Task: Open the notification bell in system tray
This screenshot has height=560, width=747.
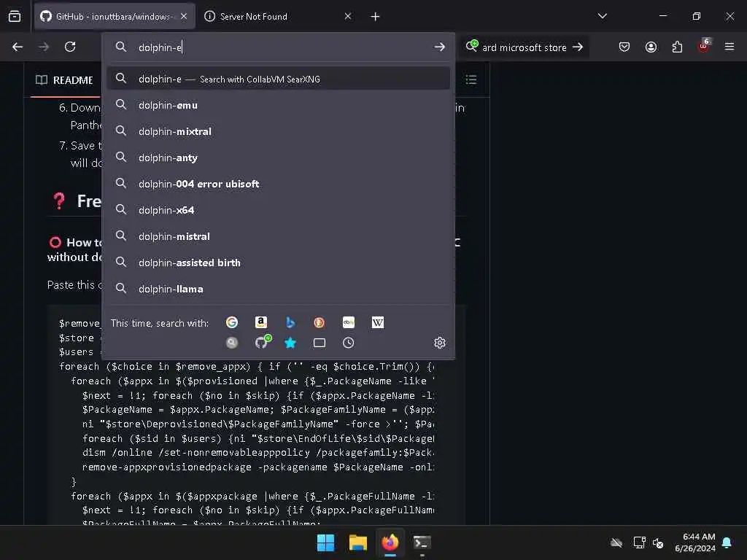Action: pos(727,542)
